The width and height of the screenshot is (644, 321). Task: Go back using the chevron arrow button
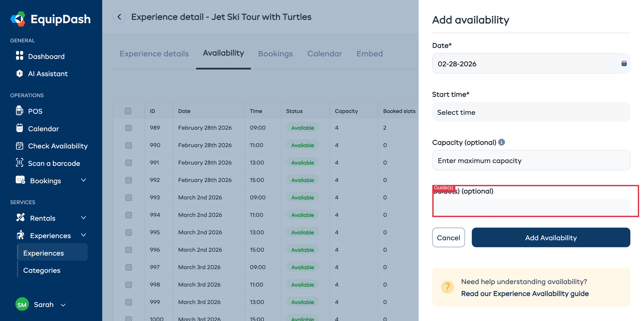click(119, 17)
